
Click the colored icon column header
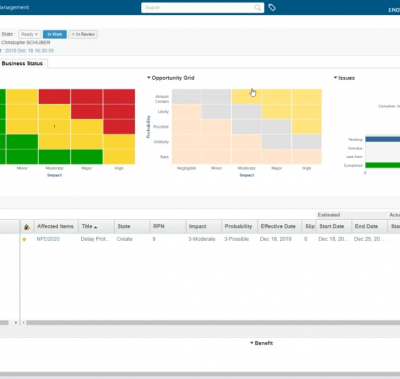tap(27, 227)
